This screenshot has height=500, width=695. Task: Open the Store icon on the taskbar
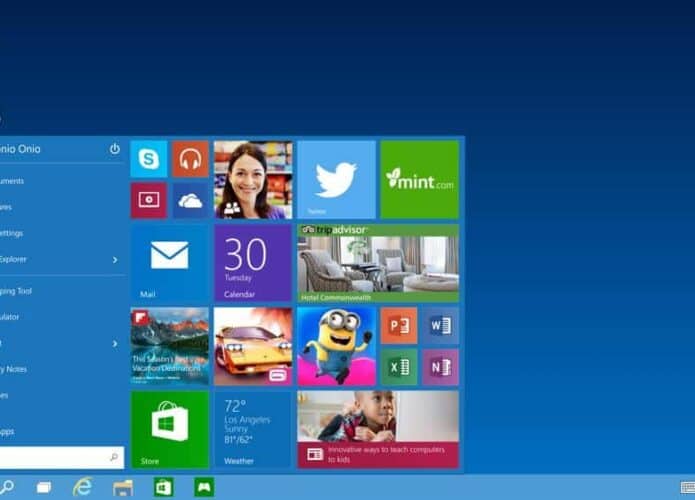pos(164,488)
